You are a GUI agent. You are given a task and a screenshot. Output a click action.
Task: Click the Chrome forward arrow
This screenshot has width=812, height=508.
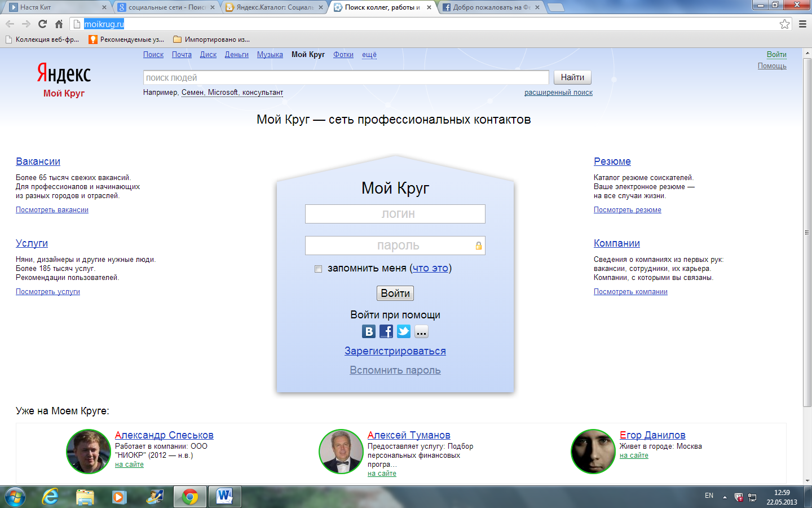(x=26, y=24)
